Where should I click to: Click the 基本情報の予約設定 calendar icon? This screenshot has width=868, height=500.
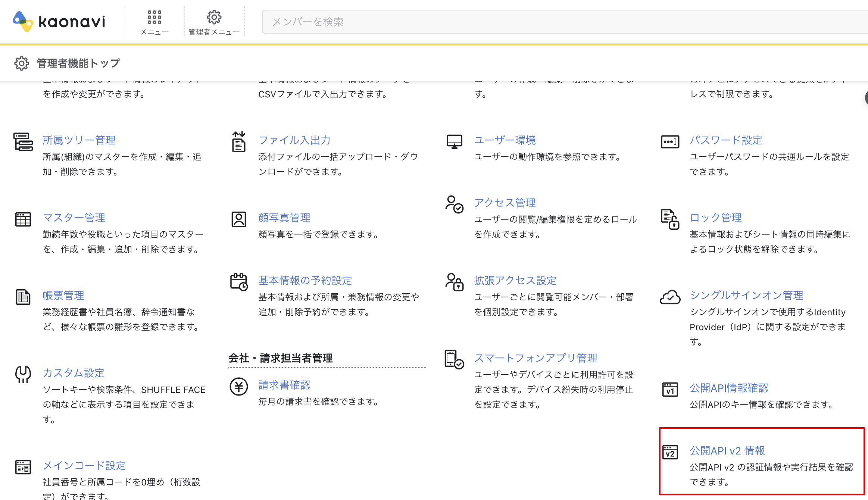(x=239, y=282)
